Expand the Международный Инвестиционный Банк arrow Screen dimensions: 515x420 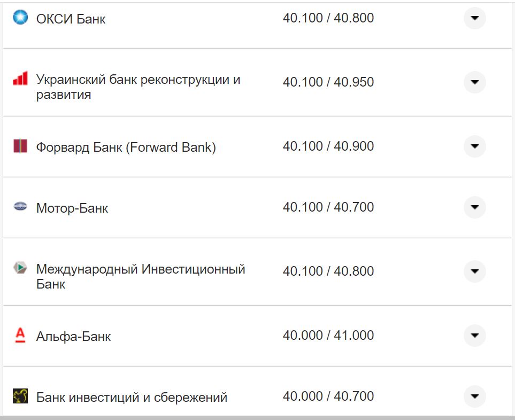tap(474, 271)
